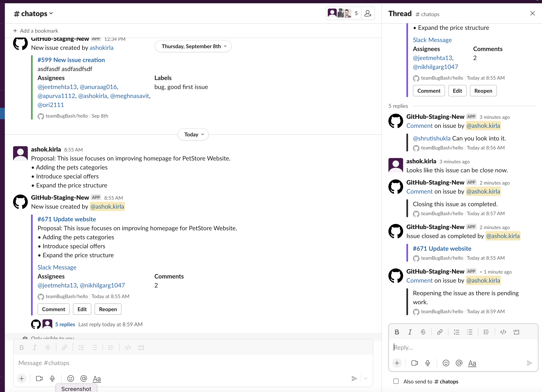The height and width of the screenshot is (392, 542).
Task: Click the Reopen button on issue #671 in channel
Action: (108, 309)
